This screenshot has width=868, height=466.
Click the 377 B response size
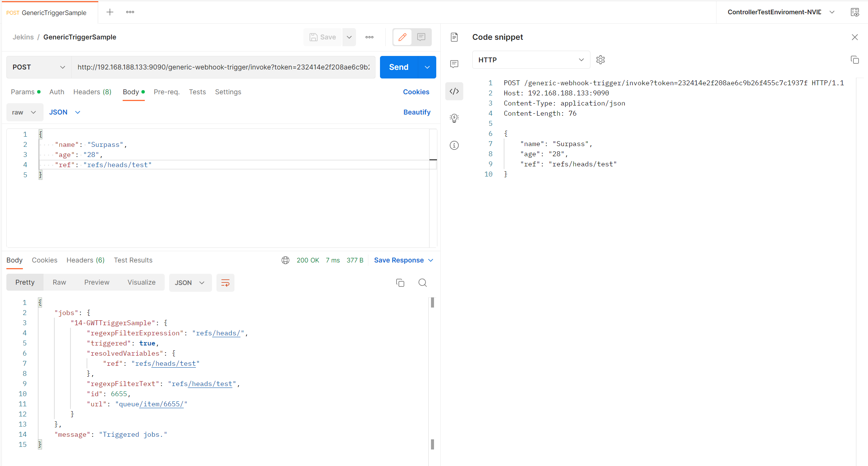tap(355, 260)
